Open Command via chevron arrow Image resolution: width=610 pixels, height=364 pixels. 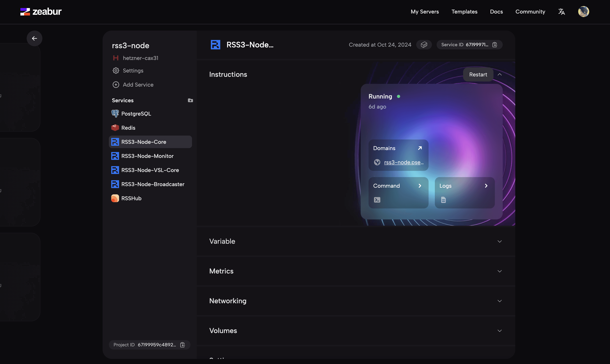(420, 186)
